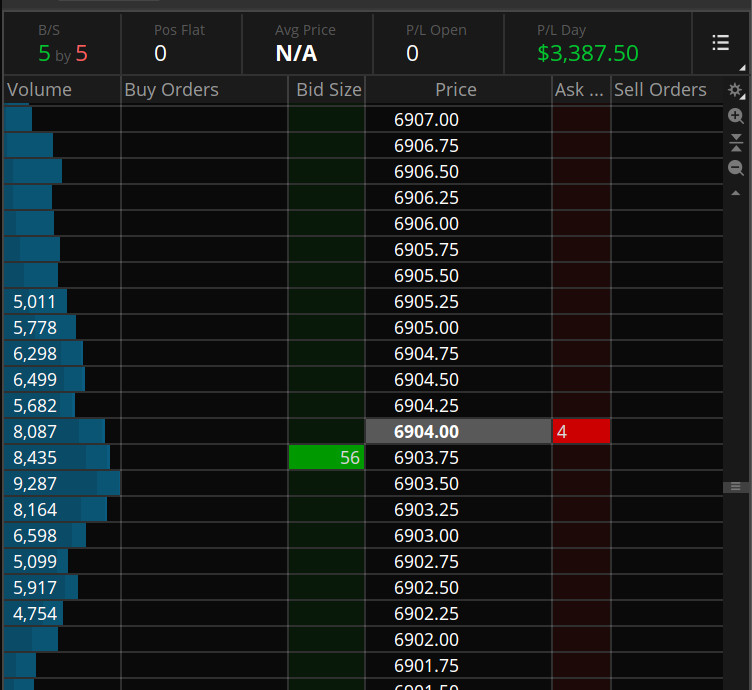
Task: Click price 6903.25
Action: tap(426, 510)
